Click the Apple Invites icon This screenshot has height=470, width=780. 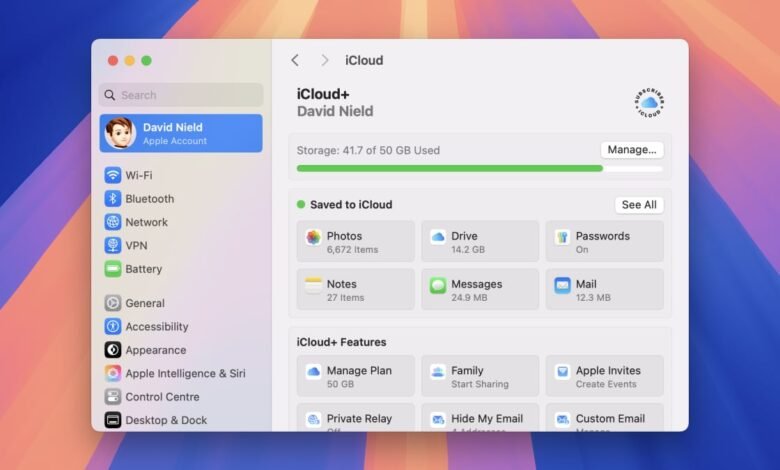point(562,372)
